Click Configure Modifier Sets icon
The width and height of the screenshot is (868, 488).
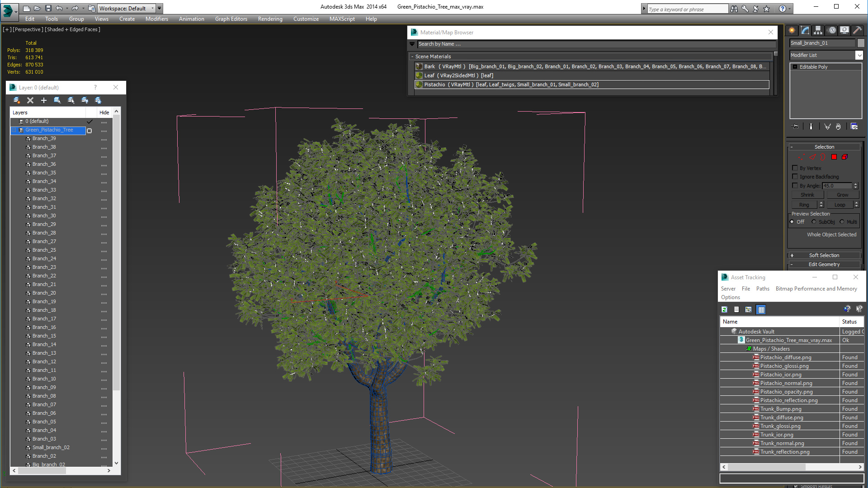click(854, 127)
